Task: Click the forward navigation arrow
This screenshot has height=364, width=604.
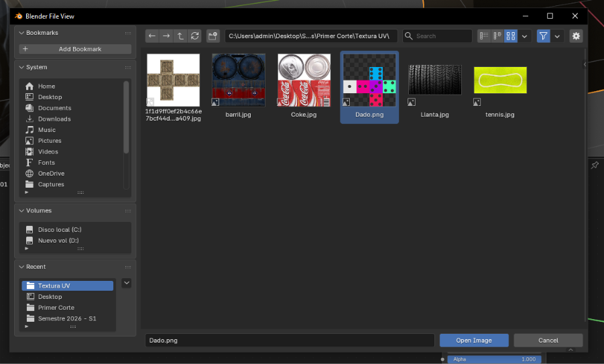Action: coord(166,36)
